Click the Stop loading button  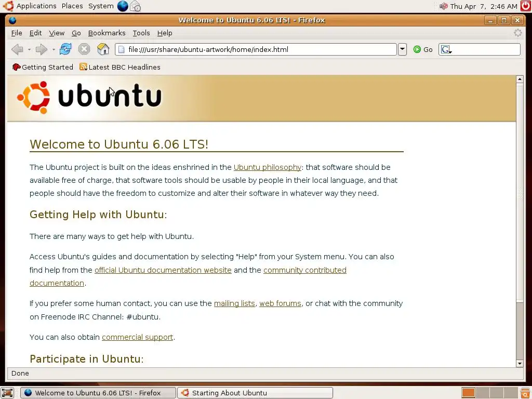(x=84, y=49)
